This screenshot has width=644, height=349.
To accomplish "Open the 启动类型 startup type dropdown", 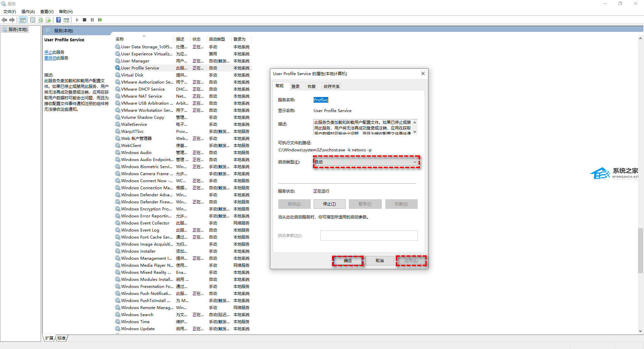I will click(x=366, y=162).
